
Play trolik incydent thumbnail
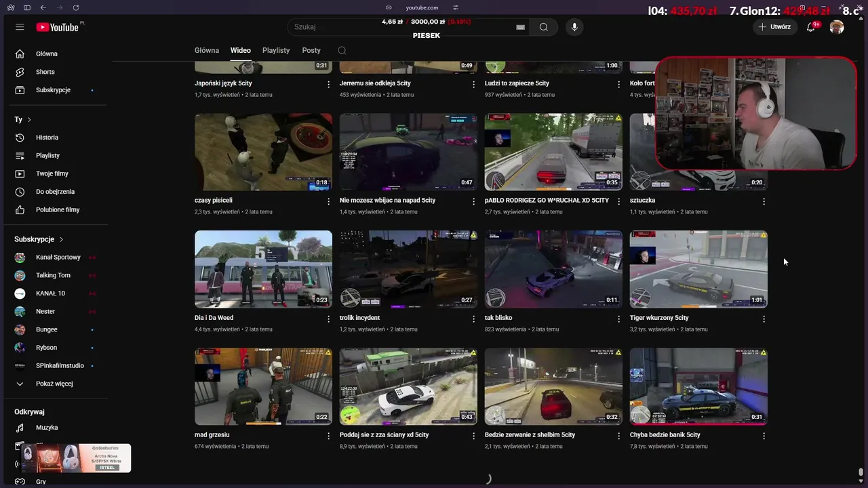408,269
